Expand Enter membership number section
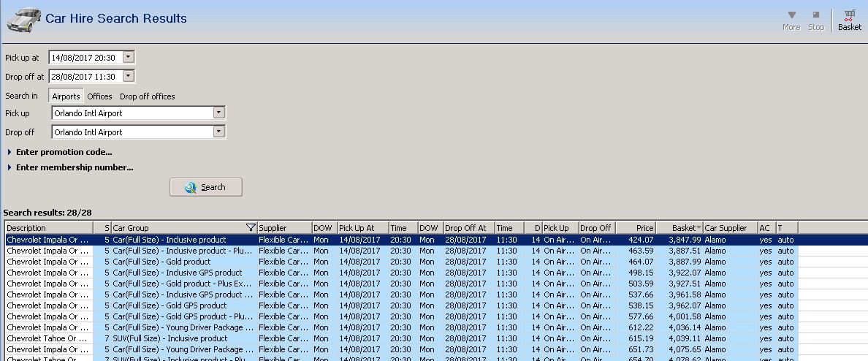 coord(71,167)
